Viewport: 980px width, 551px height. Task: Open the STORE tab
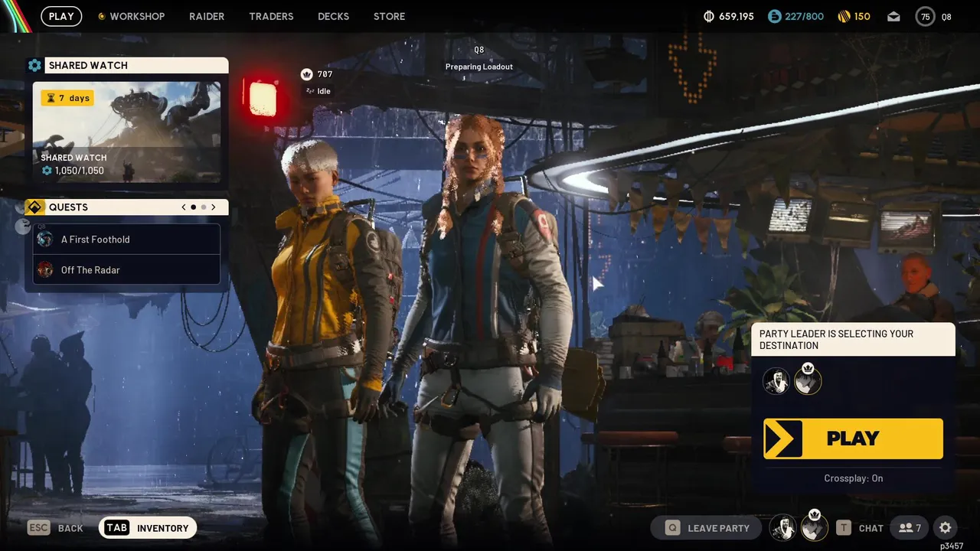coord(389,16)
